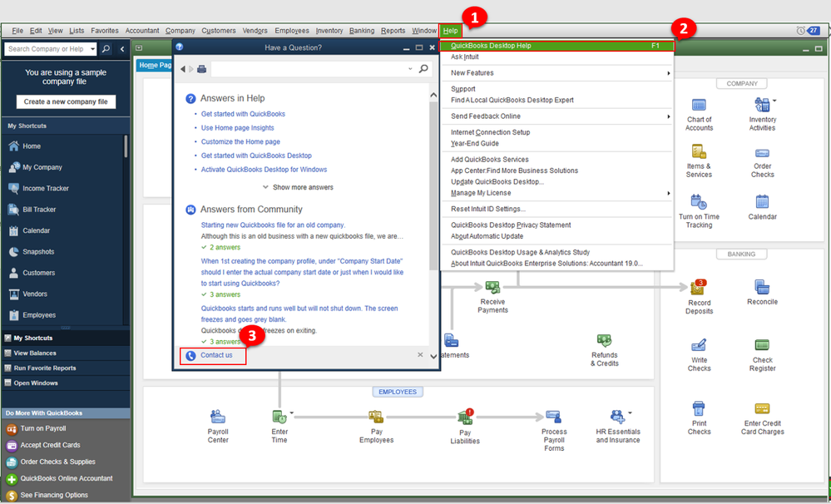The width and height of the screenshot is (831, 504).
Task: Click the print icon in help window
Action: point(201,69)
